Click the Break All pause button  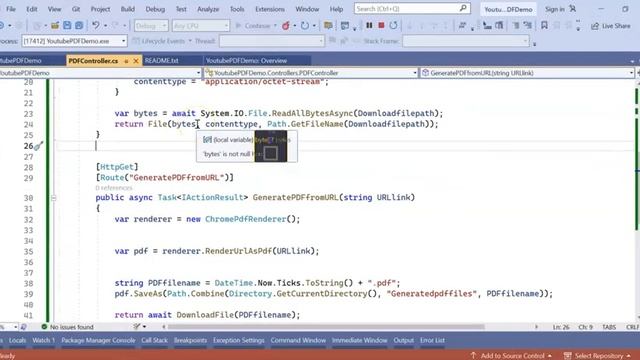pyautogui.click(x=369, y=25)
